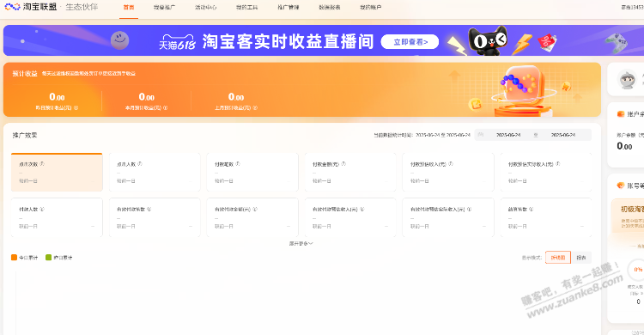Select the 付款人数 metric card

pyautogui.click(x=57, y=217)
